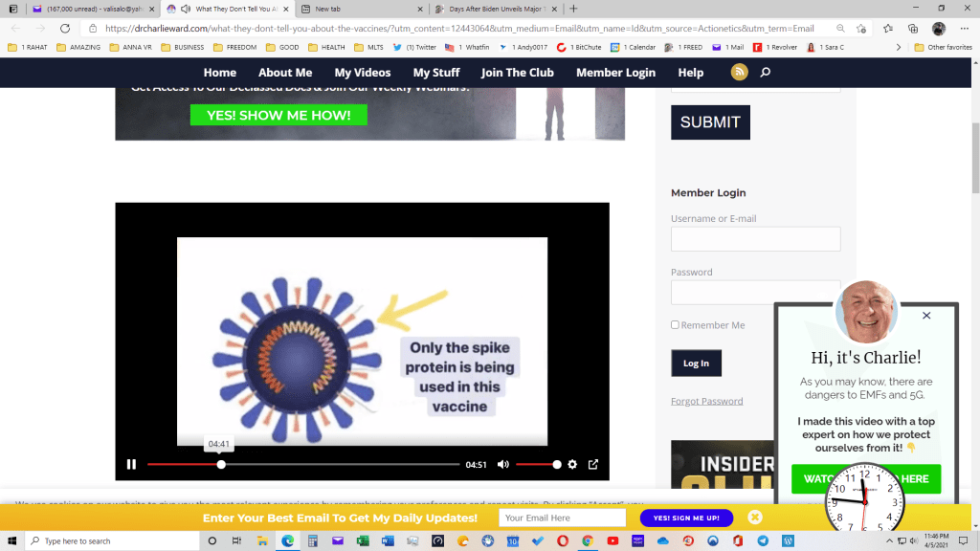
Task: Expand the HEALTH bookmarks folder
Action: pyautogui.click(x=326, y=47)
